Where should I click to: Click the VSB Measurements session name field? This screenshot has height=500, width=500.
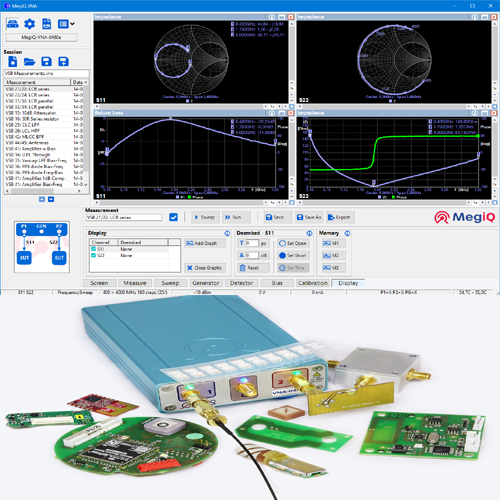point(46,73)
